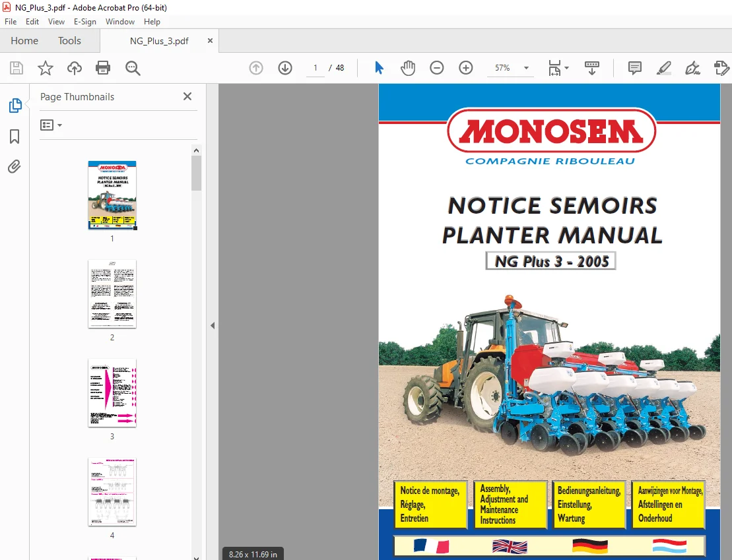Click thumbnail panel scrollbar handle
This screenshot has height=560, width=732.
pos(196,173)
